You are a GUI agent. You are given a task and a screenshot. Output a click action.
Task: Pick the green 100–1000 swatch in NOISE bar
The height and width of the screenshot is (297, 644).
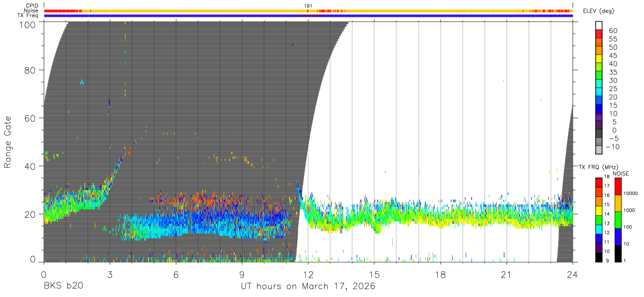point(618,219)
